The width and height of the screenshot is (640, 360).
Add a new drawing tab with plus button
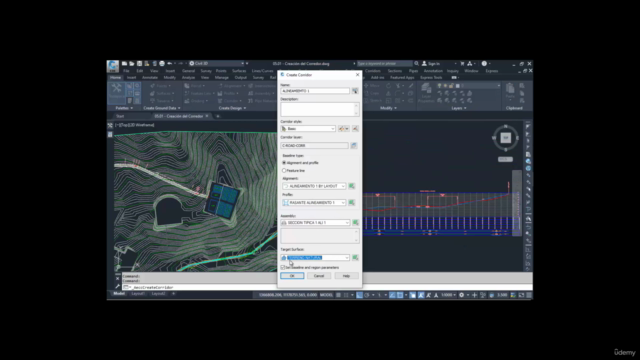[x=218, y=116]
